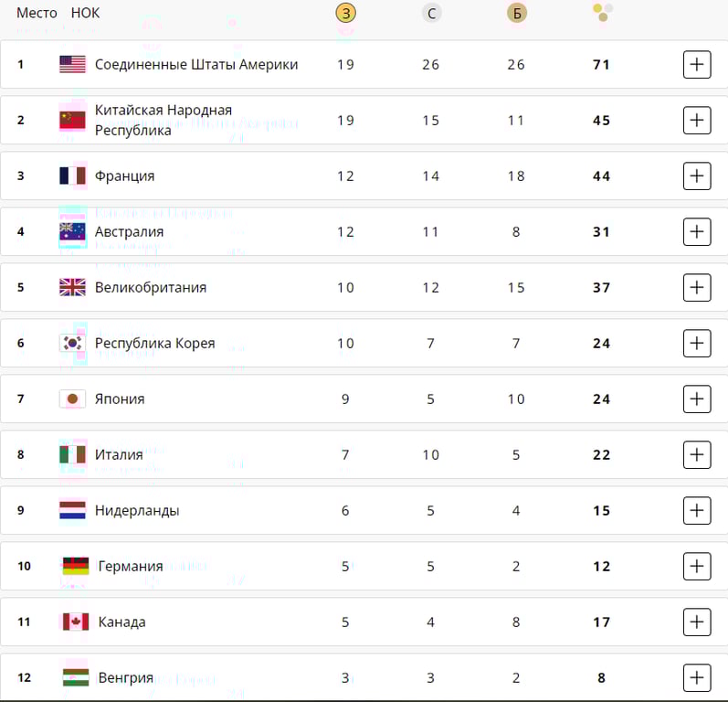Expand the Германия row with plus button

pos(697,566)
